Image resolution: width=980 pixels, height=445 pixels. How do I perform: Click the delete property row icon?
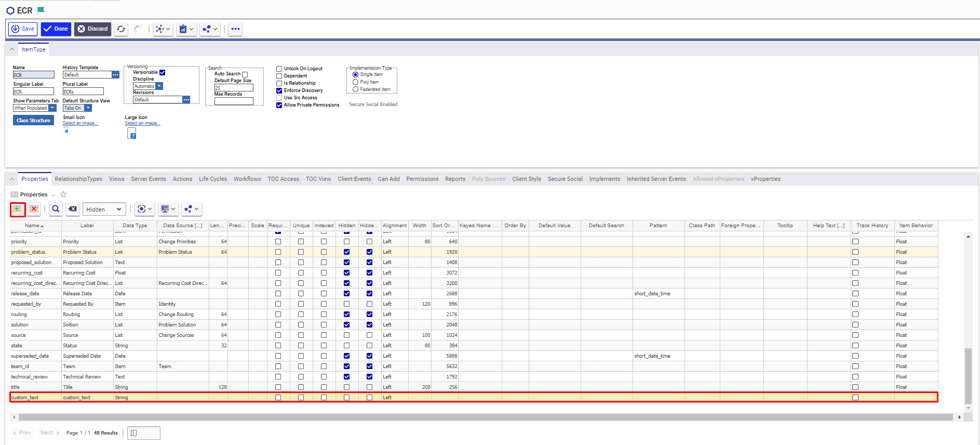coord(34,209)
